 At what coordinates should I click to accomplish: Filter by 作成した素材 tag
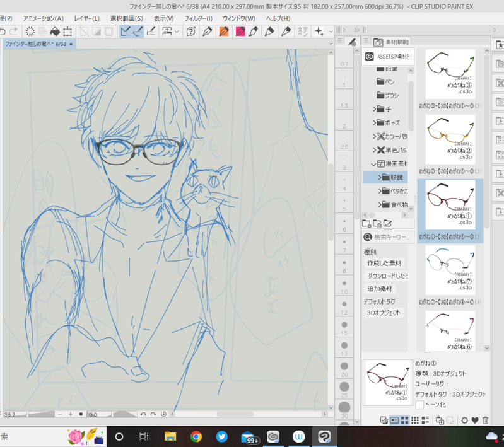[x=384, y=263]
